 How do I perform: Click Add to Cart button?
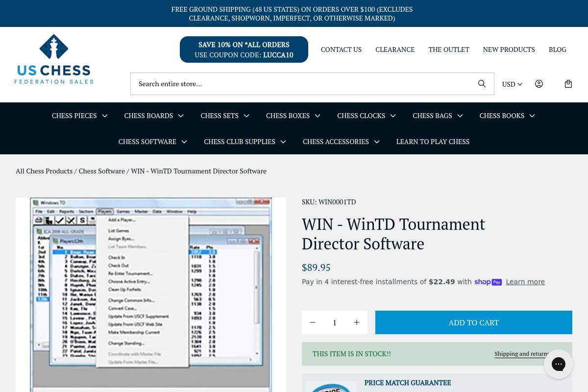pyautogui.click(x=474, y=322)
